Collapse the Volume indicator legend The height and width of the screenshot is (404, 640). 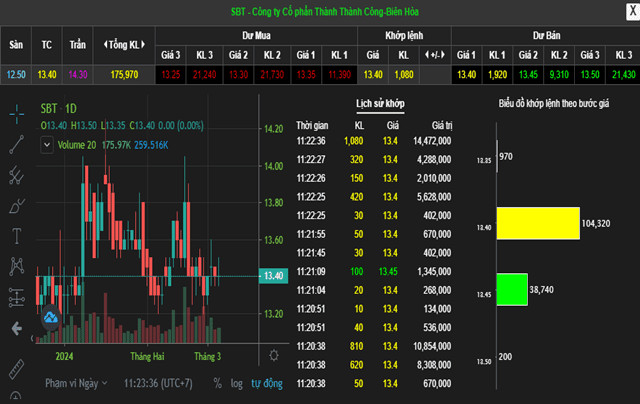[46, 144]
